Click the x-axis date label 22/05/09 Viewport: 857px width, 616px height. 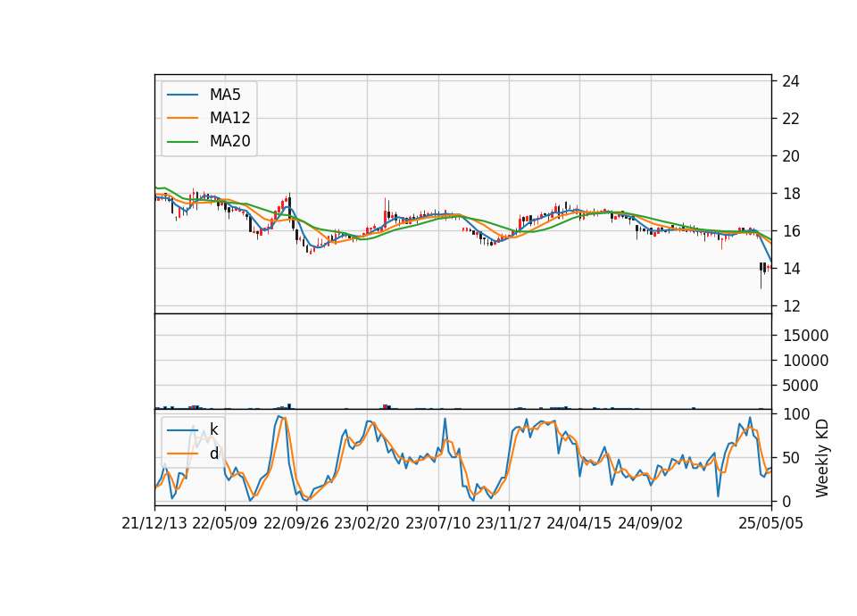[225, 523]
